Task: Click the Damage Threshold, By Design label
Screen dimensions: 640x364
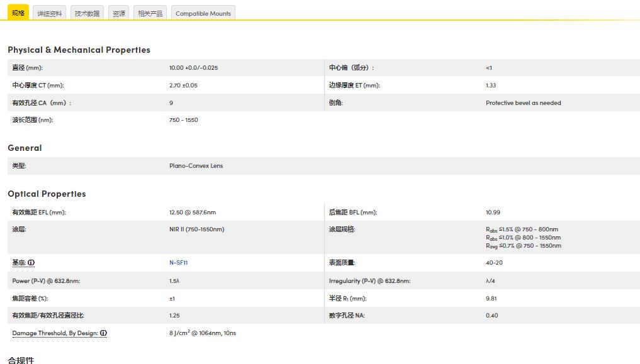Action: [x=55, y=333]
